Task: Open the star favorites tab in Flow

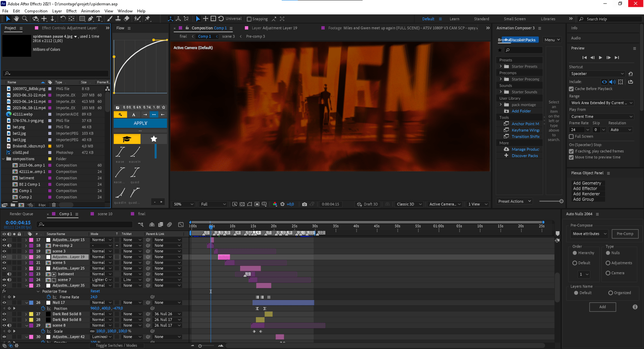Action: pos(154,139)
